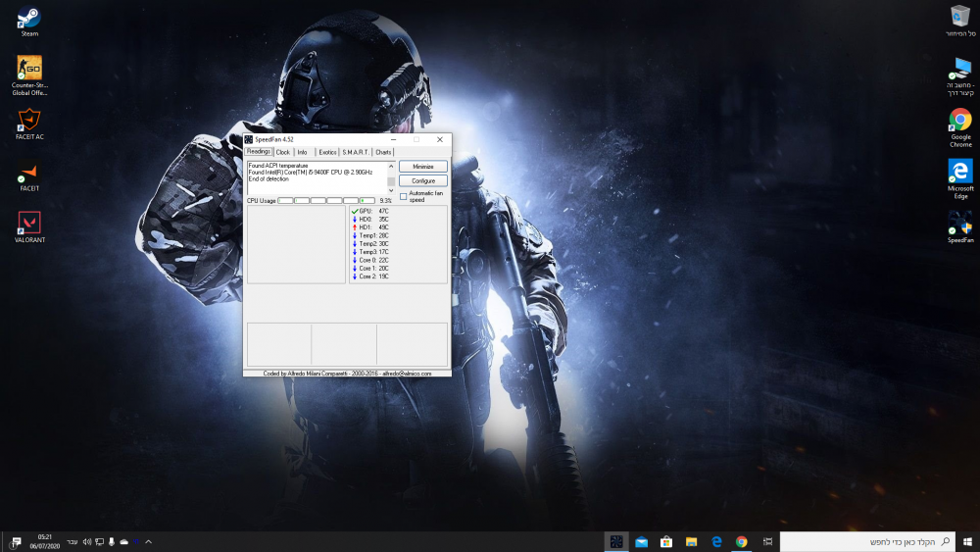Click the Core 0 22C reading
The width and height of the screenshot is (980, 552).
[373, 260]
